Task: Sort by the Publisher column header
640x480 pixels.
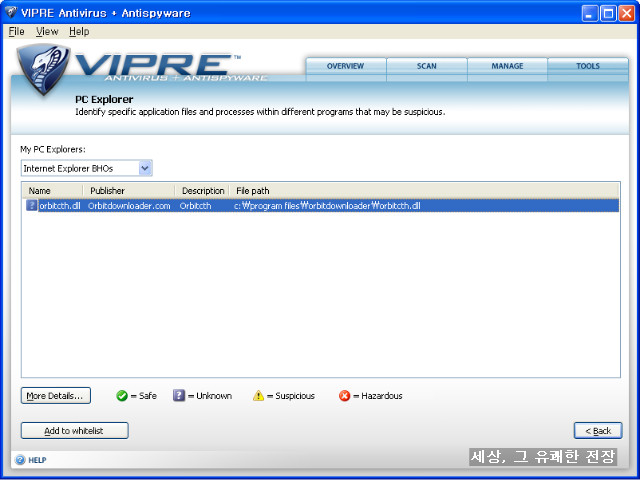Action: [129, 191]
